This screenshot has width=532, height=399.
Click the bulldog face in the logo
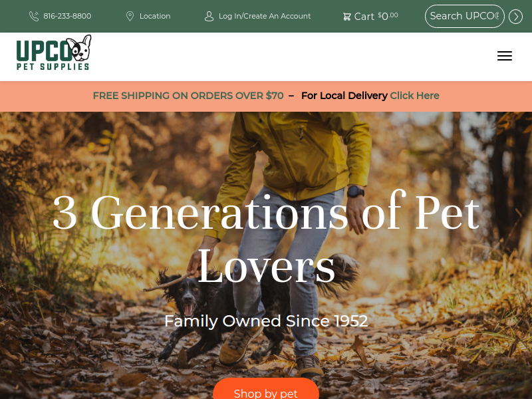tap(79, 48)
